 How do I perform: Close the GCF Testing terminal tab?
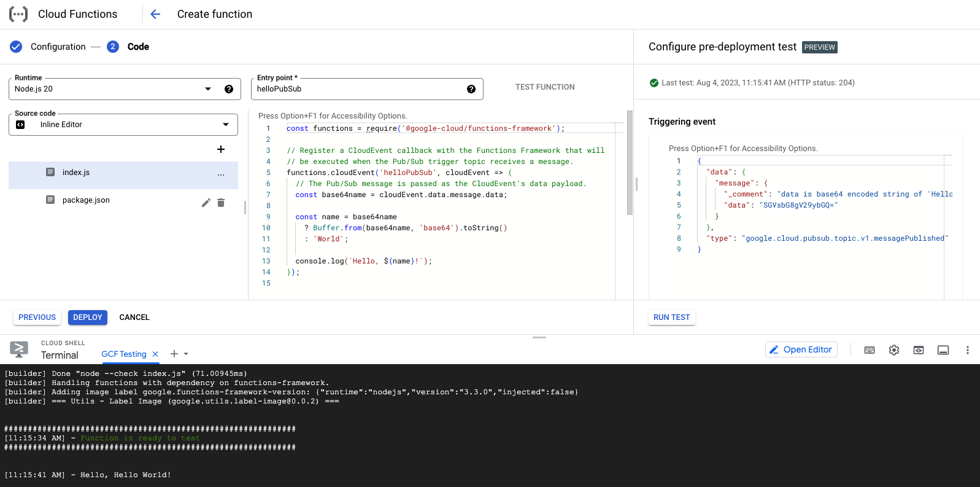point(155,354)
